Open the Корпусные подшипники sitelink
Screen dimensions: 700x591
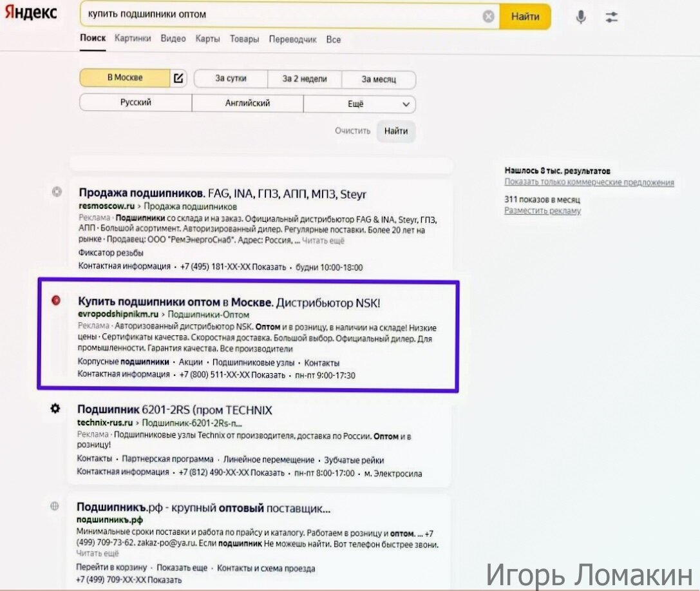coord(123,362)
